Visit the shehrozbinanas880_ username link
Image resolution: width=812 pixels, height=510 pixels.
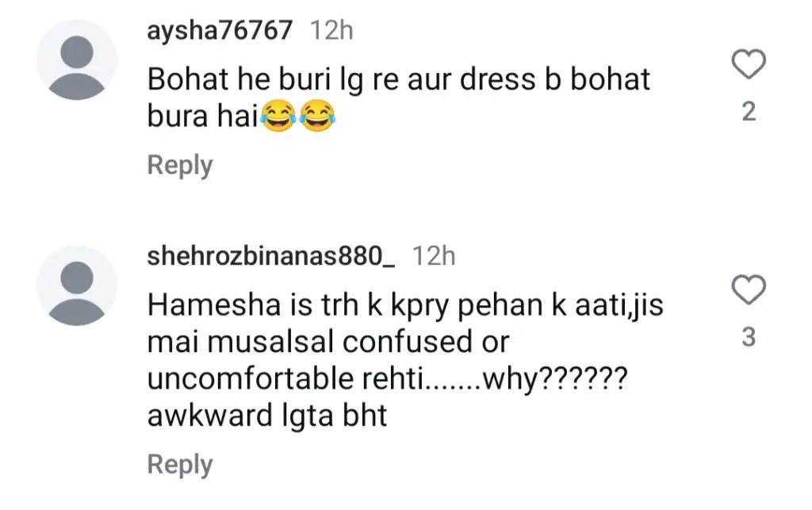(270, 256)
